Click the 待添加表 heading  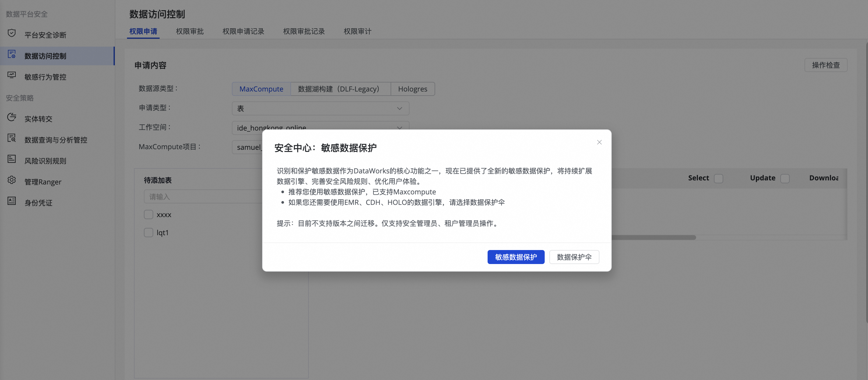(158, 180)
